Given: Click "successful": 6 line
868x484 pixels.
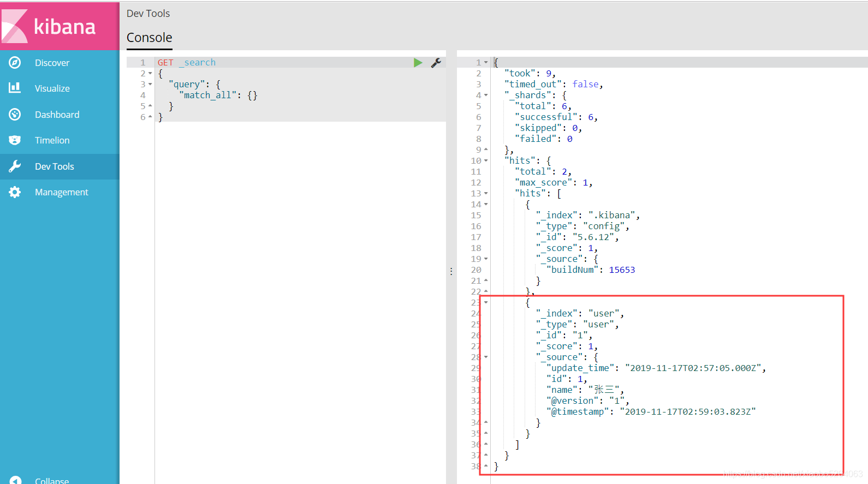Looking at the screenshot, I should (x=556, y=117).
